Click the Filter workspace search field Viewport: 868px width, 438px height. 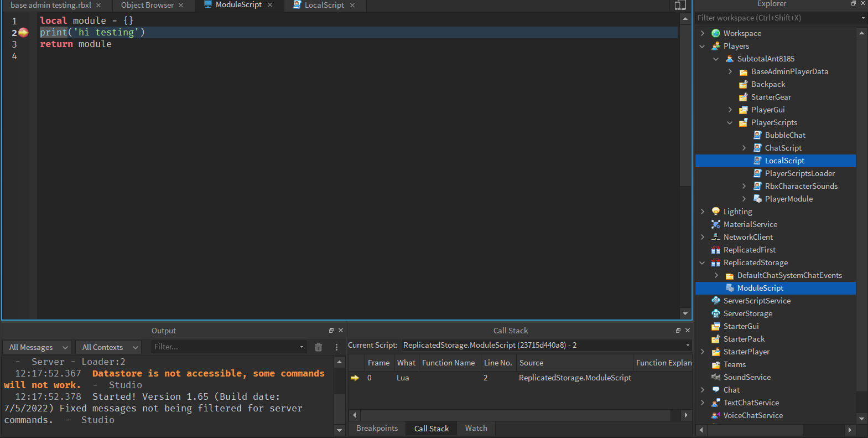pyautogui.click(x=776, y=18)
